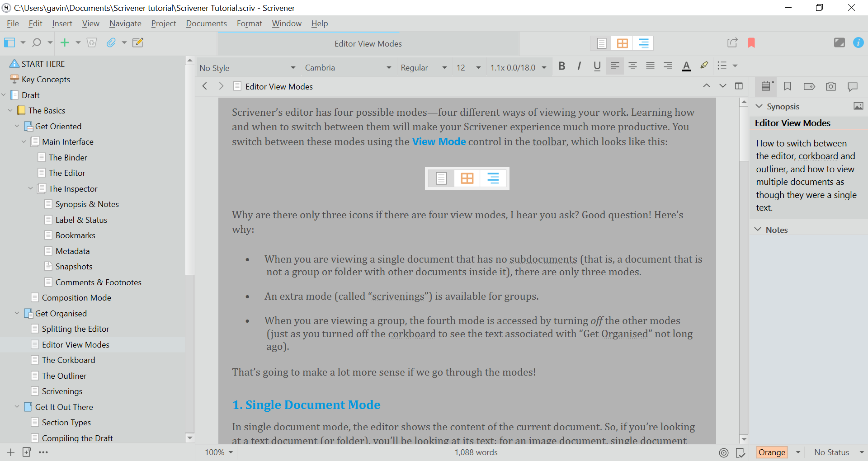The image size is (868, 461).
Task: Open Inspector Comments speech-bubble icon
Action: [x=853, y=86]
